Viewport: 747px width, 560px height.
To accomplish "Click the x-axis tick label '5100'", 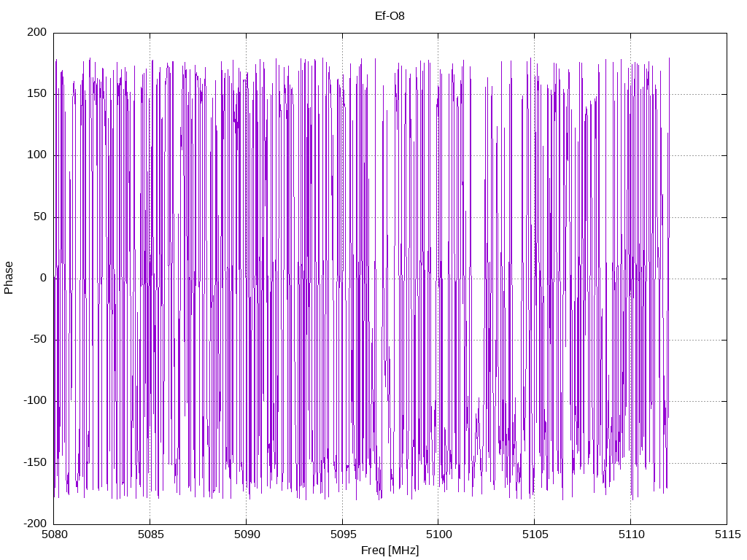I will (x=438, y=534).
